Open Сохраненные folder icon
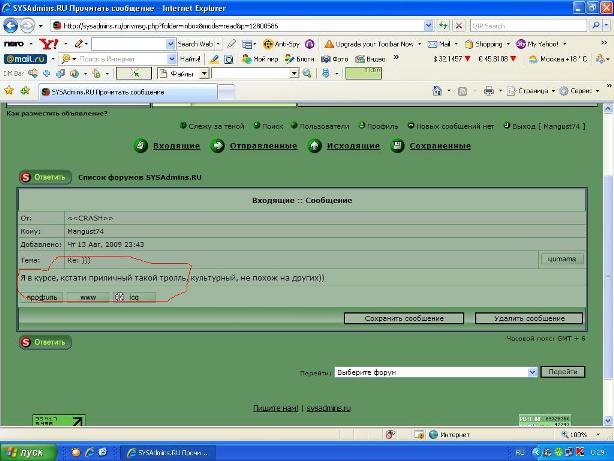This screenshot has height=461, width=614. [397, 146]
